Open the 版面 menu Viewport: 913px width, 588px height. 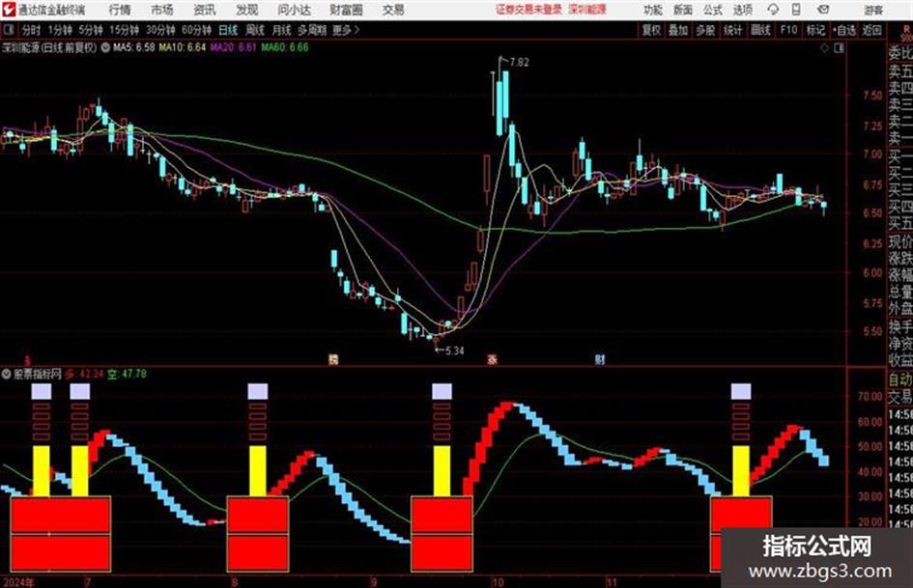[x=683, y=10]
